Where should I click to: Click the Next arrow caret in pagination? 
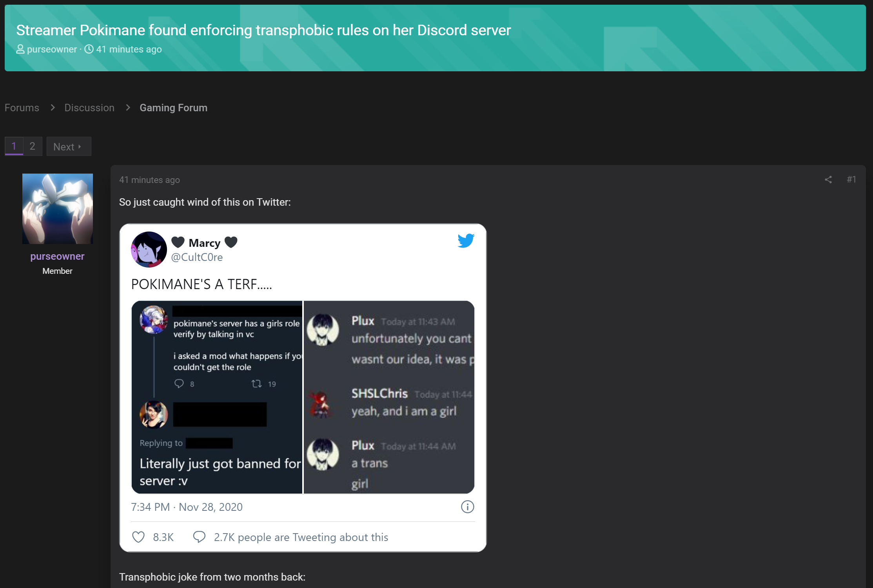coord(80,147)
